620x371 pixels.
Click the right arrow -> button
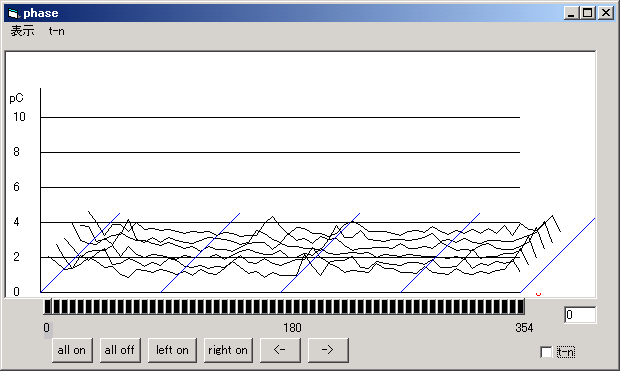point(328,350)
